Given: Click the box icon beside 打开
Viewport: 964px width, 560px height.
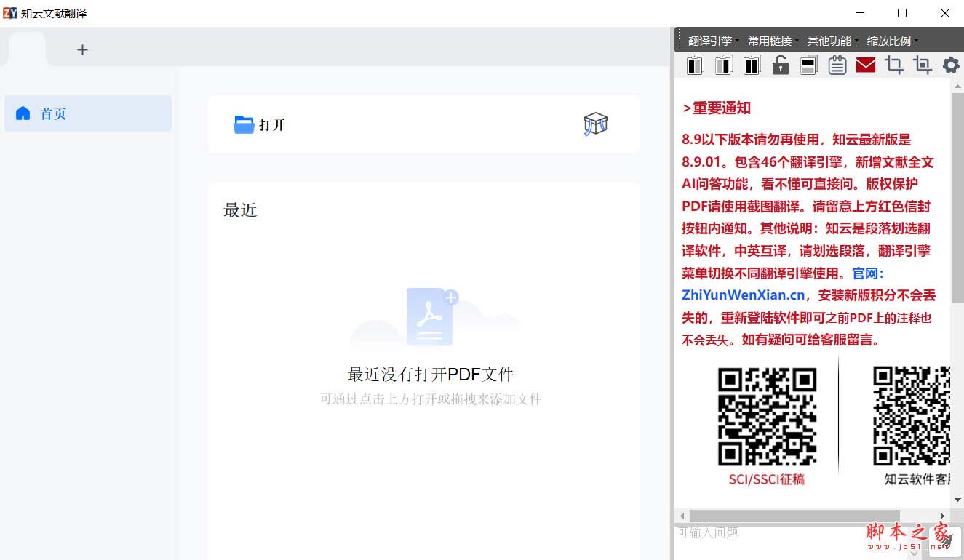Looking at the screenshot, I should [595, 124].
